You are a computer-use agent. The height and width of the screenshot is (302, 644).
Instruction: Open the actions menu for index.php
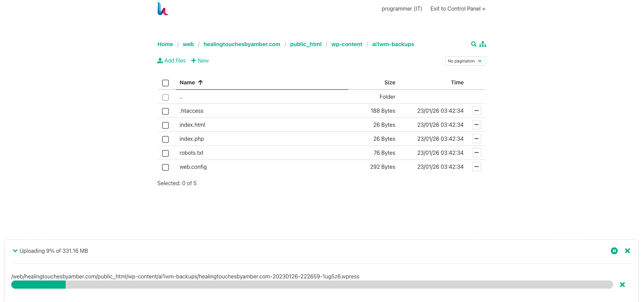(x=477, y=139)
